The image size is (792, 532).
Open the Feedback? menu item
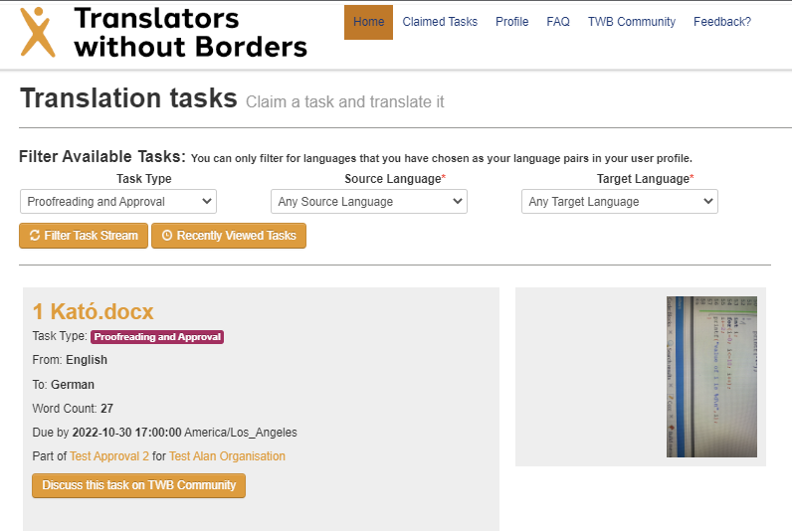(722, 22)
